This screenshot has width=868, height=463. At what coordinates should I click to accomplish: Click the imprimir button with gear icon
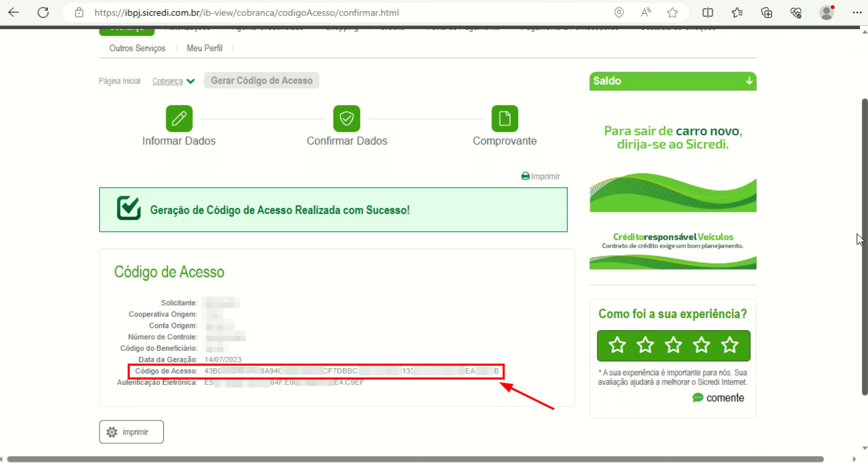pos(131,432)
